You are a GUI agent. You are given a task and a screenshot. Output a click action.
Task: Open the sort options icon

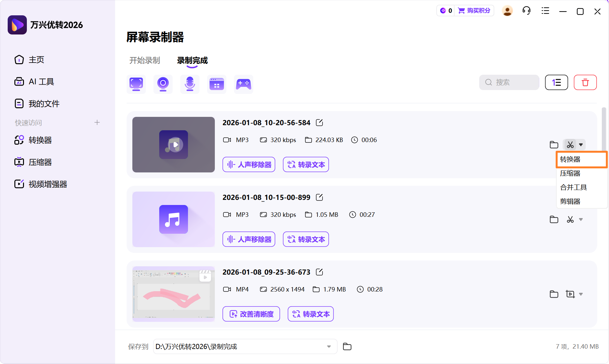click(x=556, y=82)
